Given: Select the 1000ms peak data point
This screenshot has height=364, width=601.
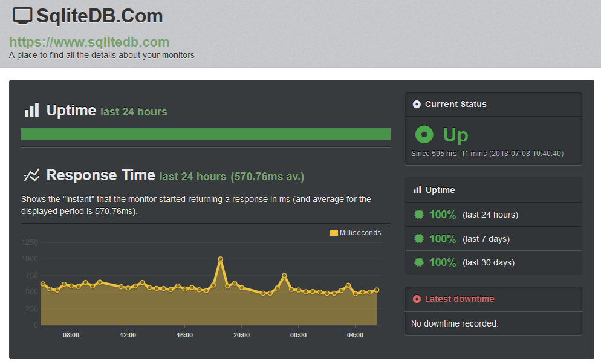Looking at the screenshot, I should pyautogui.click(x=221, y=259).
